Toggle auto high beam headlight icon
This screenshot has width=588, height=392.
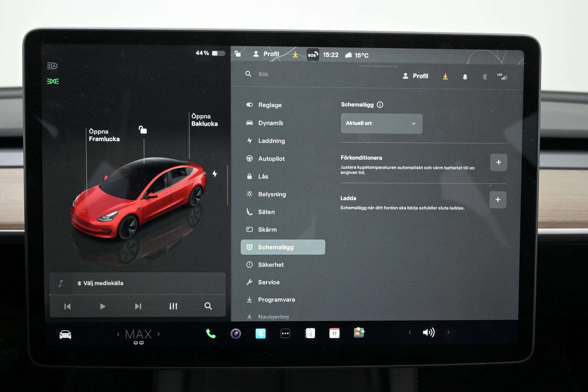[52, 66]
